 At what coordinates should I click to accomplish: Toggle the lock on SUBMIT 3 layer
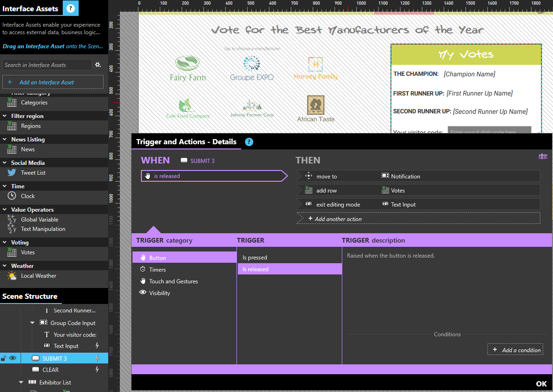[x=4, y=359]
